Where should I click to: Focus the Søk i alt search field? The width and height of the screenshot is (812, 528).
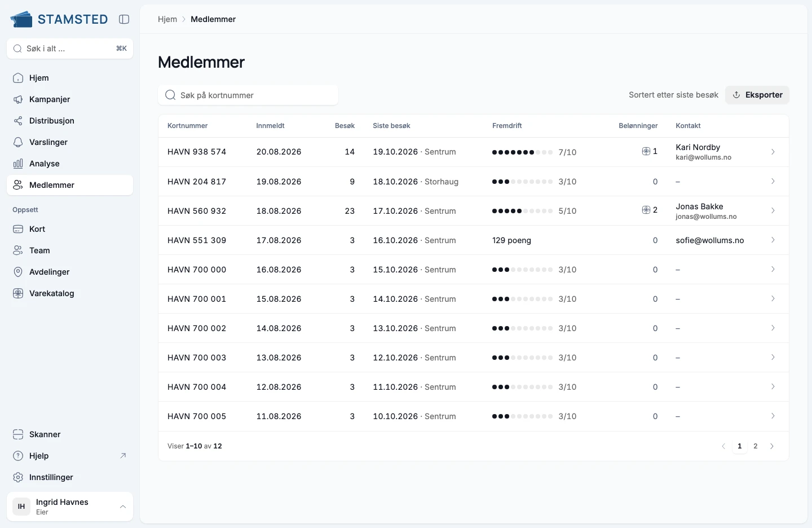tap(70, 49)
